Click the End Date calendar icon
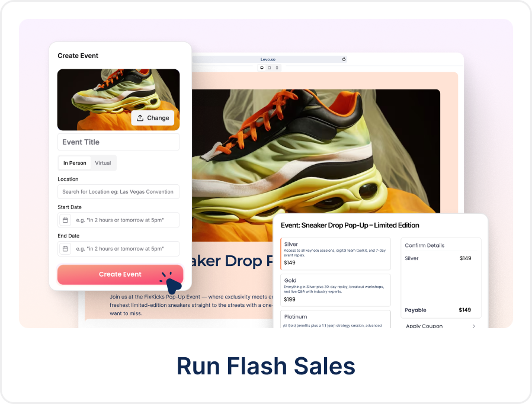Viewport: 532px width, 404px height. (65, 249)
